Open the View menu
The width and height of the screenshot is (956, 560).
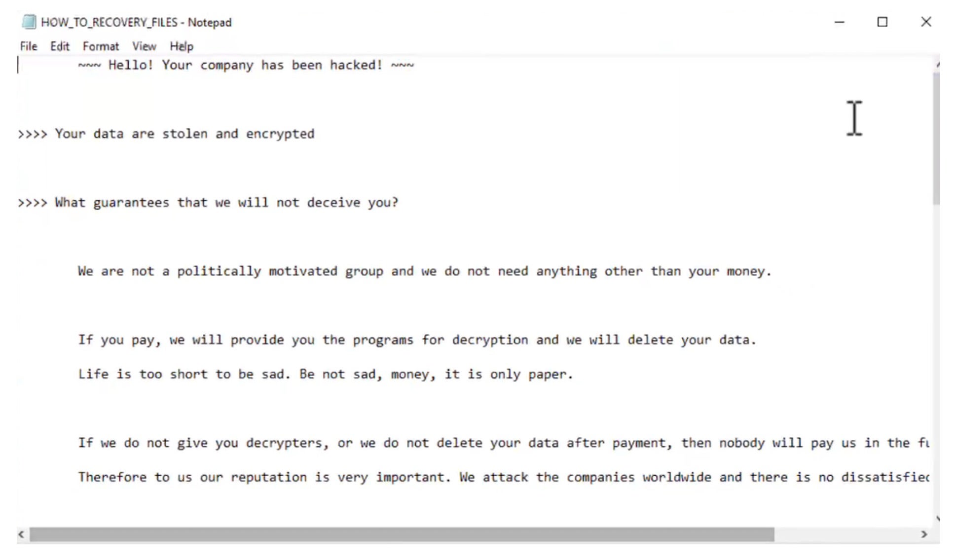pyautogui.click(x=144, y=46)
